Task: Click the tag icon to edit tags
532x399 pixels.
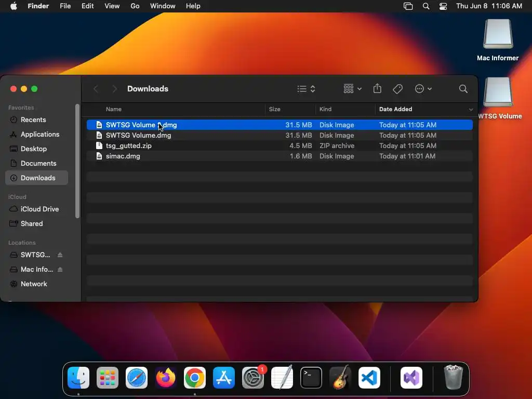Action: pos(397,89)
